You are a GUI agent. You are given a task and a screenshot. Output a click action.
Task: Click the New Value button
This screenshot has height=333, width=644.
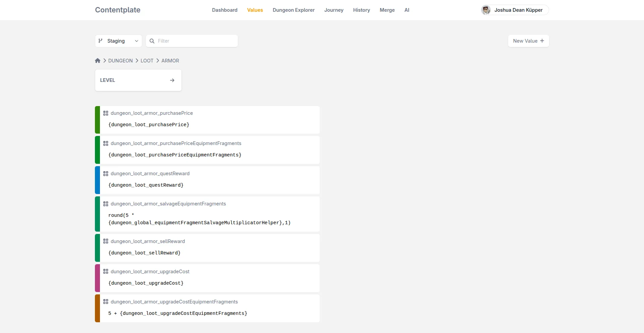(x=529, y=41)
